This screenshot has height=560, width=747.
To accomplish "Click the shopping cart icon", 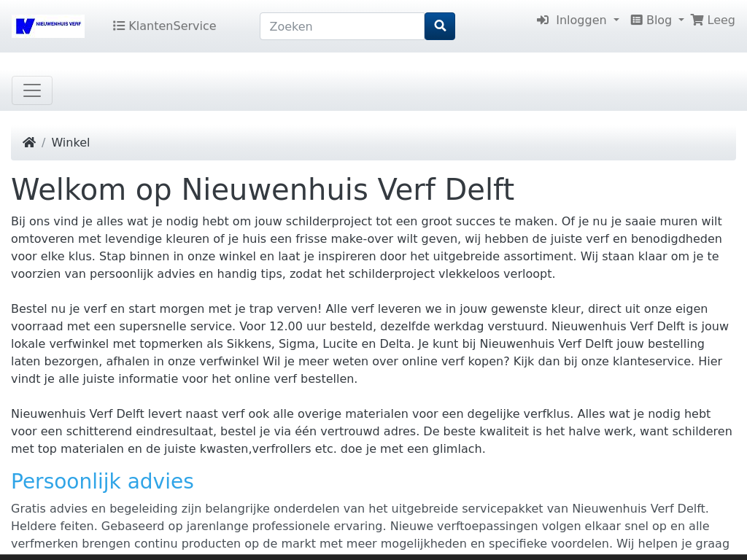I will [697, 20].
